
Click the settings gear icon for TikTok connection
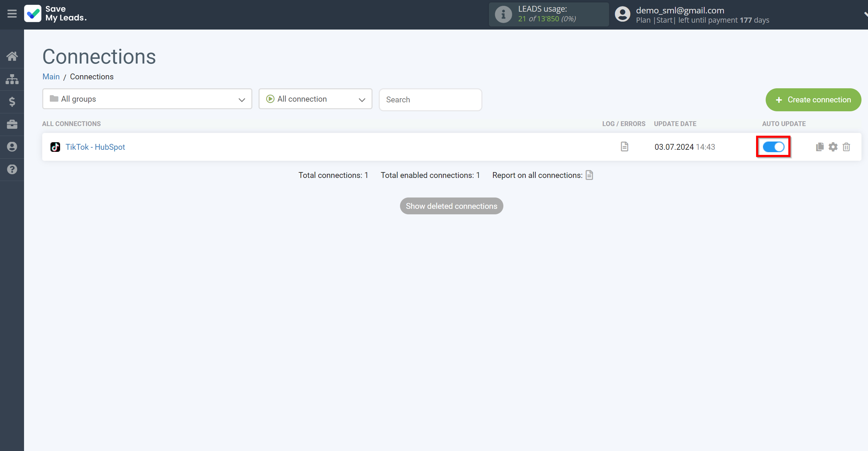pyautogui.click(x=833, y=147)
